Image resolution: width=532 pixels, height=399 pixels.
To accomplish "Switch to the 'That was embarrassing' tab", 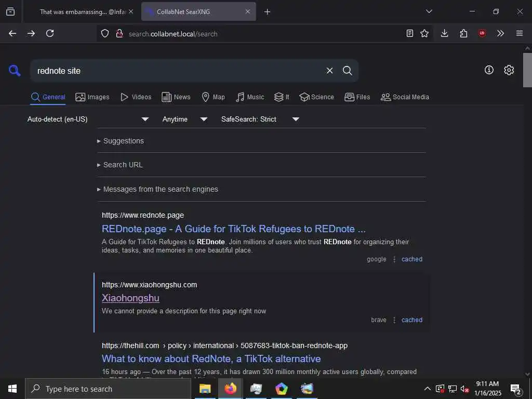I will coord(83,12).
